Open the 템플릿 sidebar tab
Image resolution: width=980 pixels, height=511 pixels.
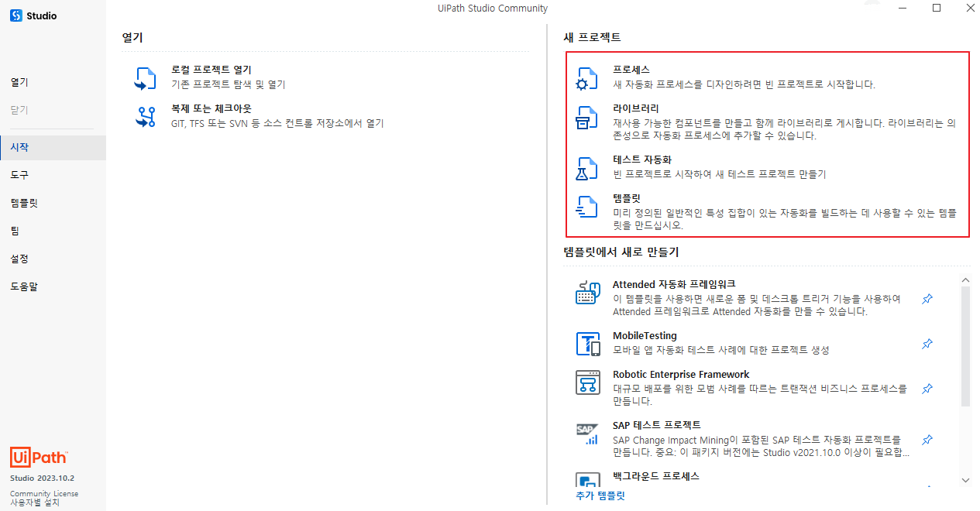[53, 203]
